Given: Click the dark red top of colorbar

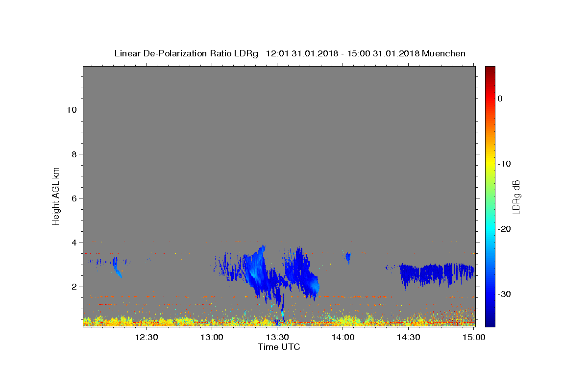Looking at the screenshot, I should pyautogui.click(x=490, y=70).
